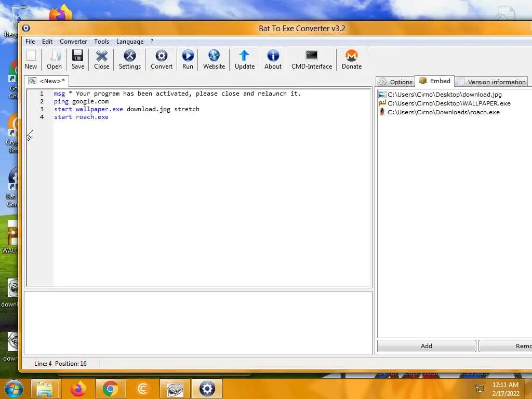532x399 pixels.
Task: Click the Add button in Embed panel
Action: [x=427, y=345]
